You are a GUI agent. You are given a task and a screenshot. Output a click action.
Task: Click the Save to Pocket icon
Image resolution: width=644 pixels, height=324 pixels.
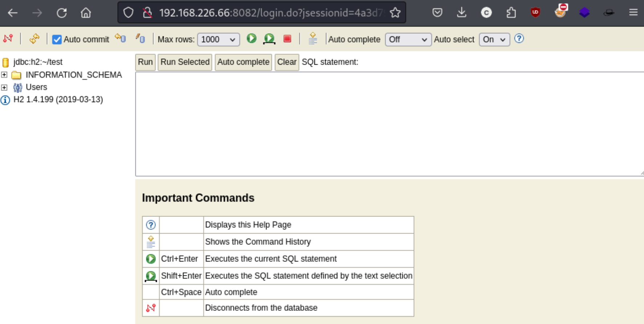pos(437,13)
